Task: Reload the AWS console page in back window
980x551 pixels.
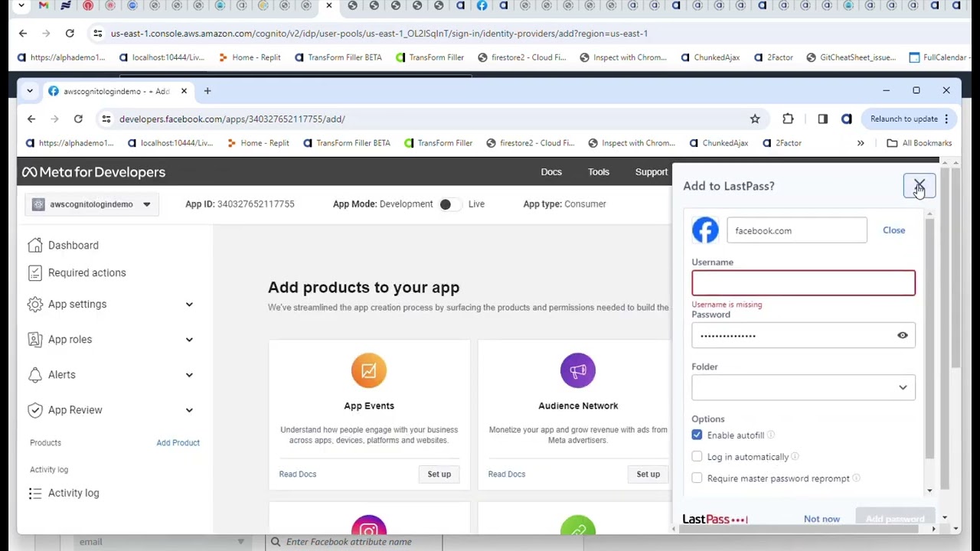Action: pyautogui.click(x=70, y=33)
